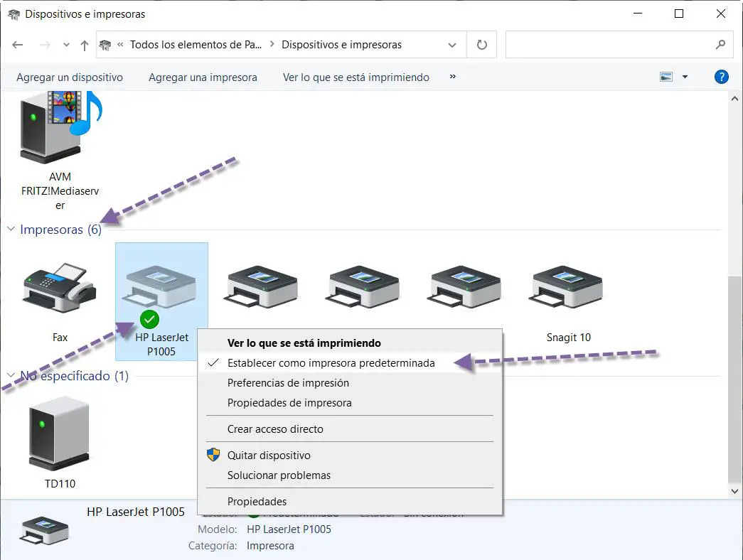
Task: Click in the search input field
Action: (608, 45)
